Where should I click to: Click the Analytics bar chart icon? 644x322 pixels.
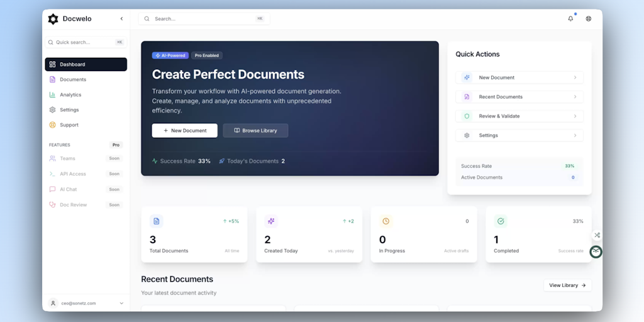click(52, 95)
